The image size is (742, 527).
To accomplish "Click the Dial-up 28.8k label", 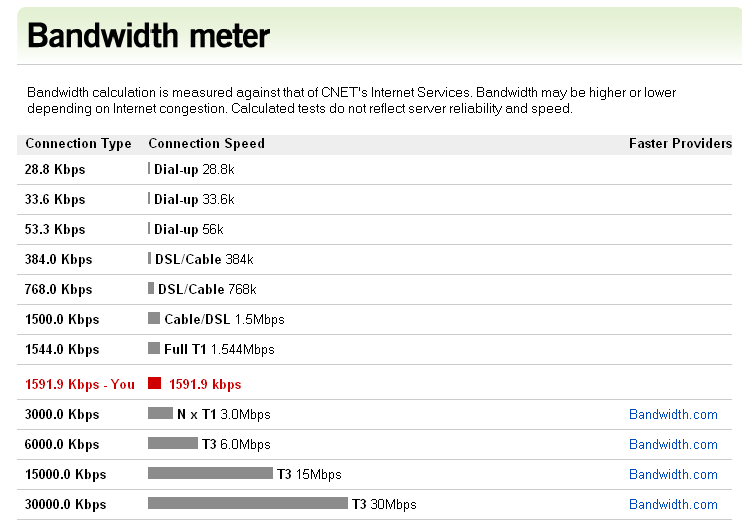I will tap(194, 169).
